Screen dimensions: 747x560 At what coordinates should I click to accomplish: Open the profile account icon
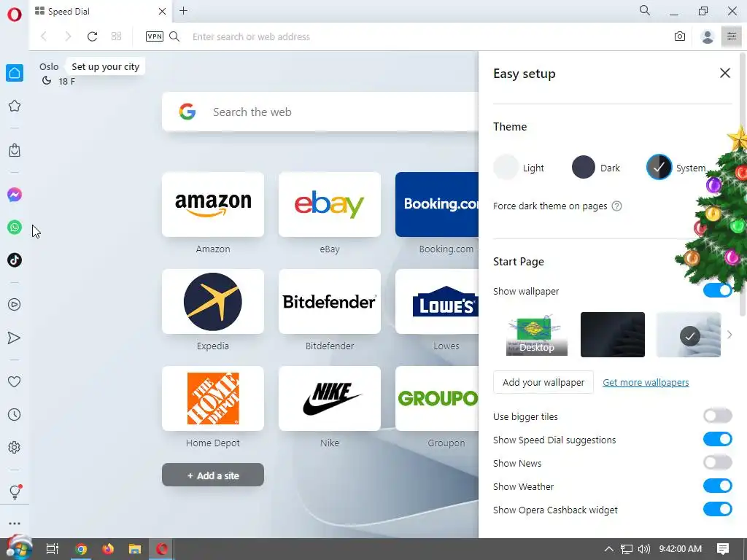click(x=708, y=36)
